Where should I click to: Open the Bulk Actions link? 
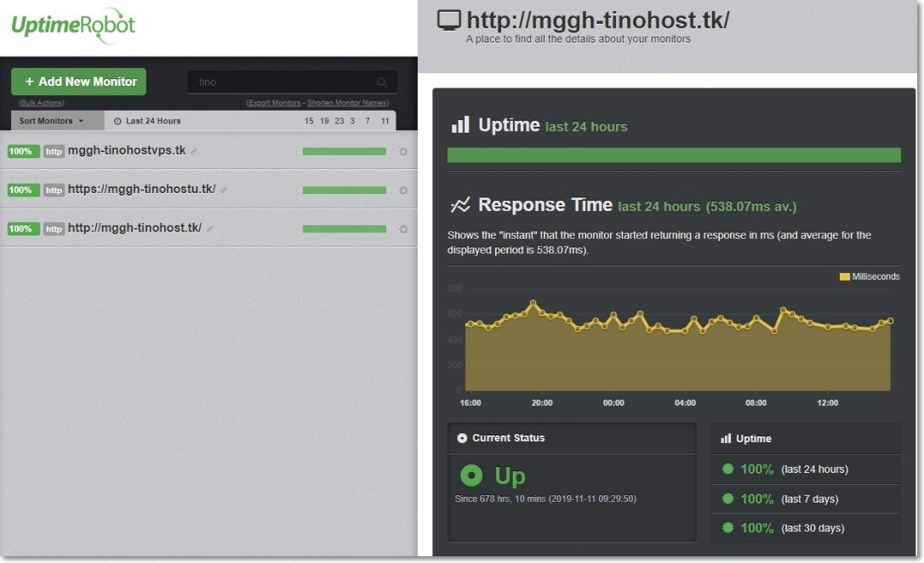[41, 103]
